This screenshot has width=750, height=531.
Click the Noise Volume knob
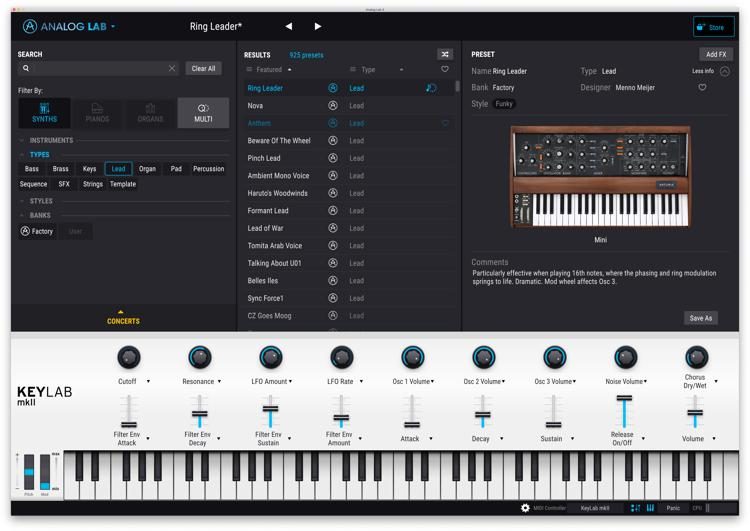tap(625, 357)
